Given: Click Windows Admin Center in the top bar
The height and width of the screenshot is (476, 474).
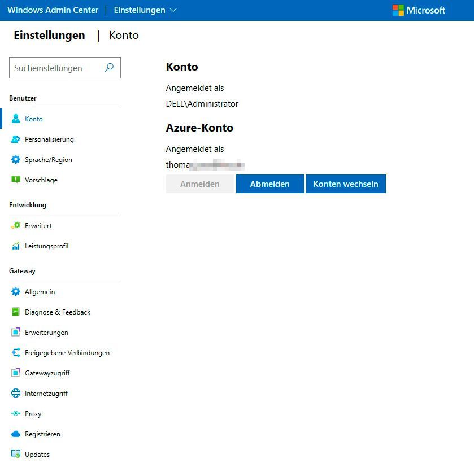Looking at the screenshot, I should click(53, 10).
